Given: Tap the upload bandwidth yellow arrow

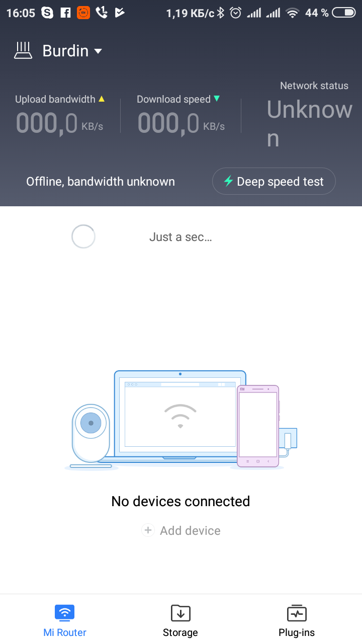Looking at the screenshot, I should [x=102, y=99].
